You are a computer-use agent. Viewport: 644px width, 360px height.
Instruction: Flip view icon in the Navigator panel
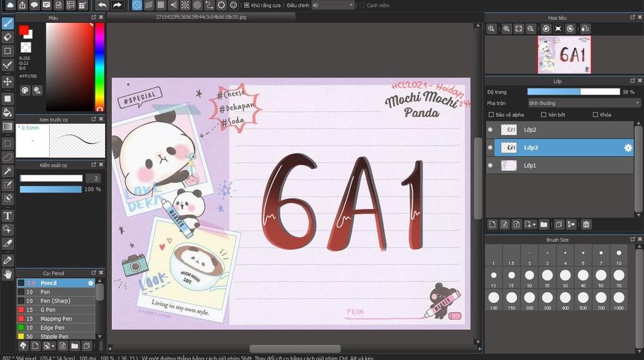point(586,29)
